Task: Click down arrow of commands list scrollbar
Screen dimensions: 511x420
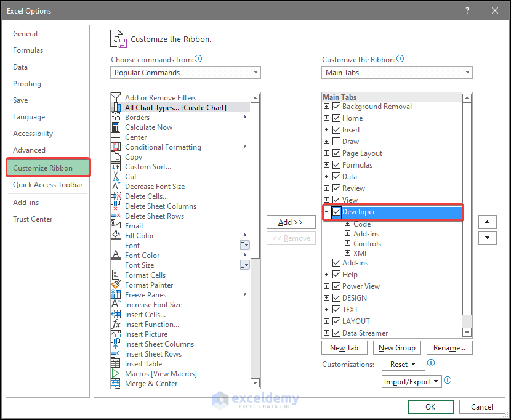Action: tap(255, 382)
